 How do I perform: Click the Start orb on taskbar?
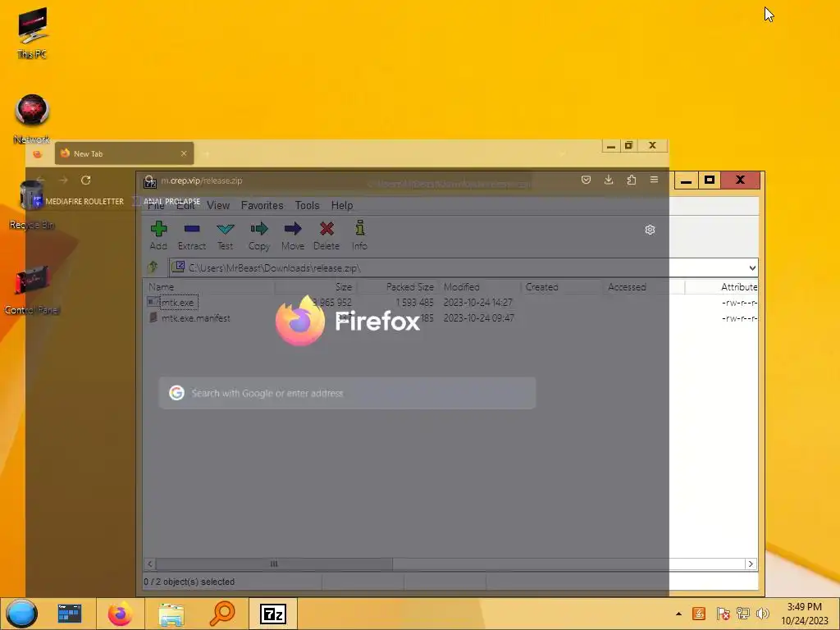(21, 614)
